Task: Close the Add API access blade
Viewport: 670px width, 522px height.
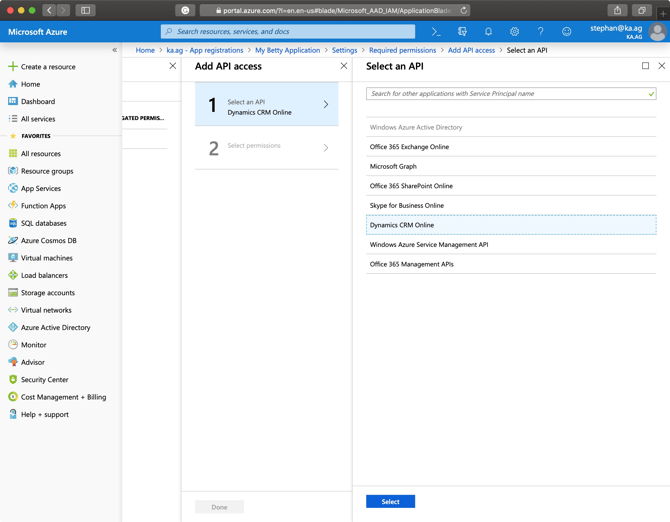Action: pyautogui.click(x=344, y=66)
